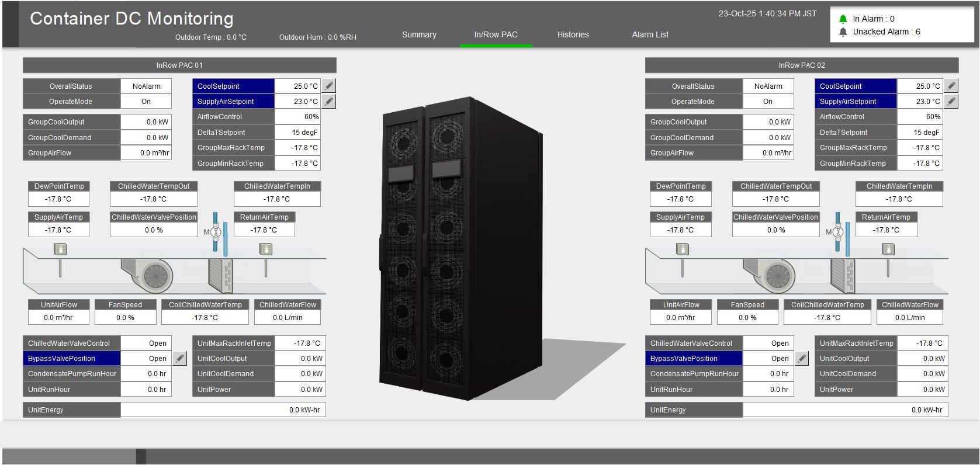This screenshot has width=980, height=465.
Task: Click the green In Alarm bell icon
Action: click(x=843, y=19)
